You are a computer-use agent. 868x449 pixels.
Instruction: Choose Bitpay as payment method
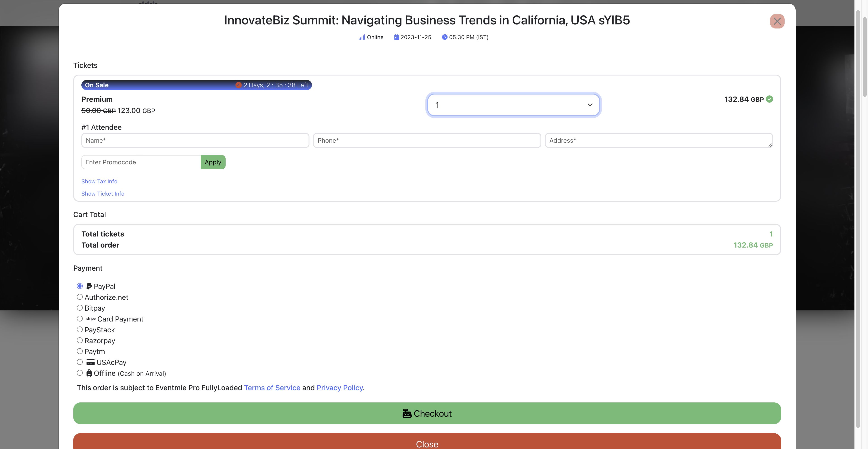tap(80, 308)
